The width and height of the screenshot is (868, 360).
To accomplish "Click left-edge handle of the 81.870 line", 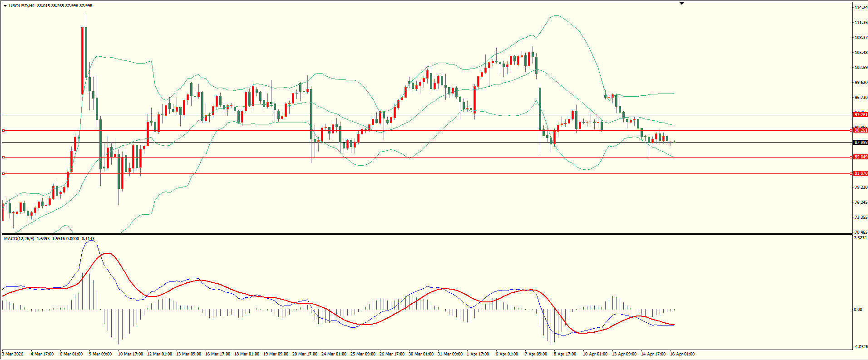I will pos(4,173).
